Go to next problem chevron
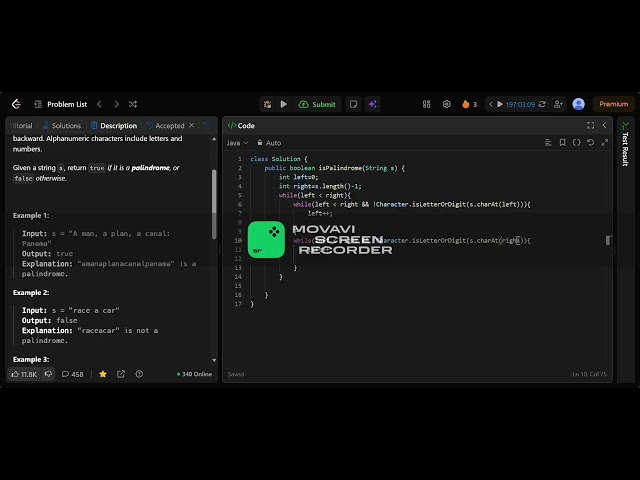The height and width of the screenshot is (480, 640). 117,104
